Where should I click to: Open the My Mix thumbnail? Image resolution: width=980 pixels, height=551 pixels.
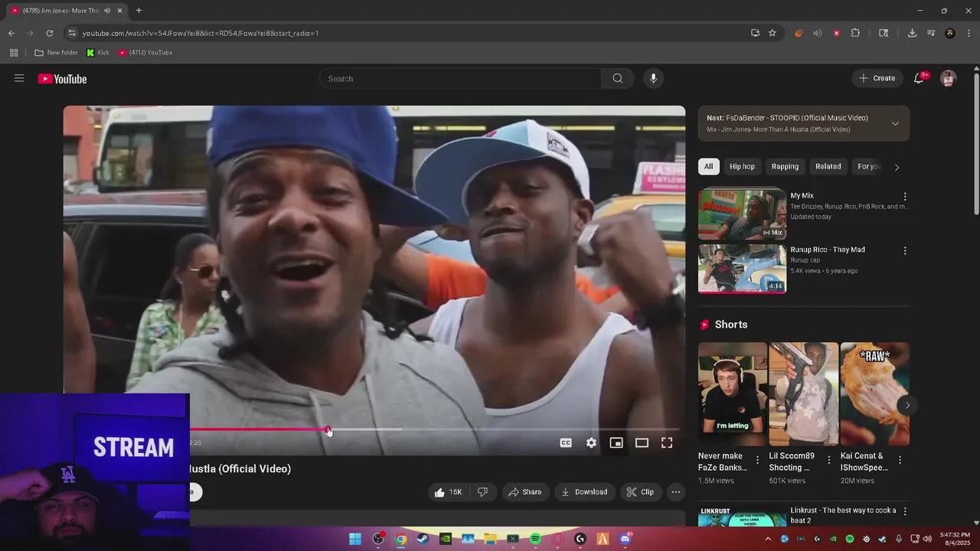742,215
